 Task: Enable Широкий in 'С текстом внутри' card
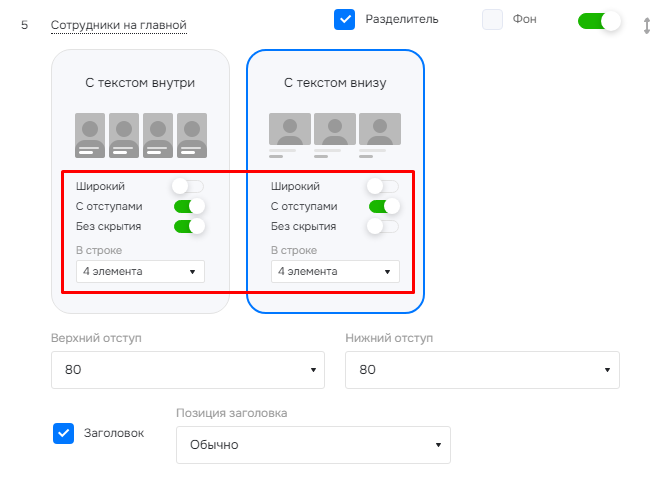click(x=188, y=186)
